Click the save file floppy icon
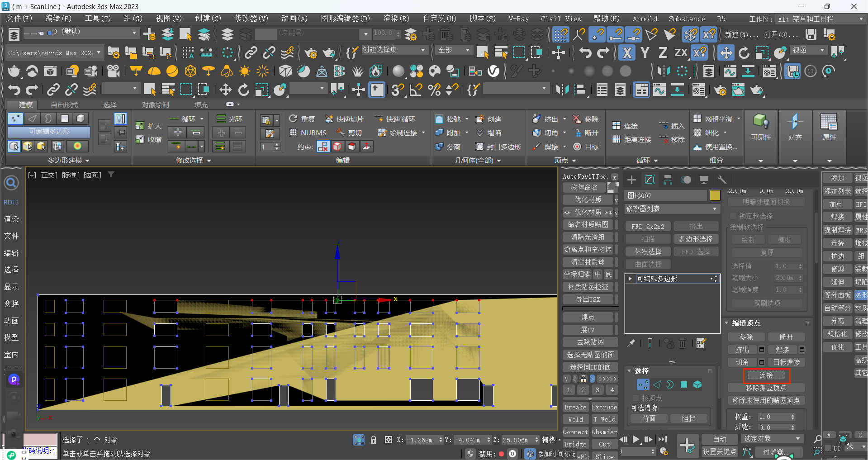Viewport: 868px width, 460px height. (x=811, y=34)
